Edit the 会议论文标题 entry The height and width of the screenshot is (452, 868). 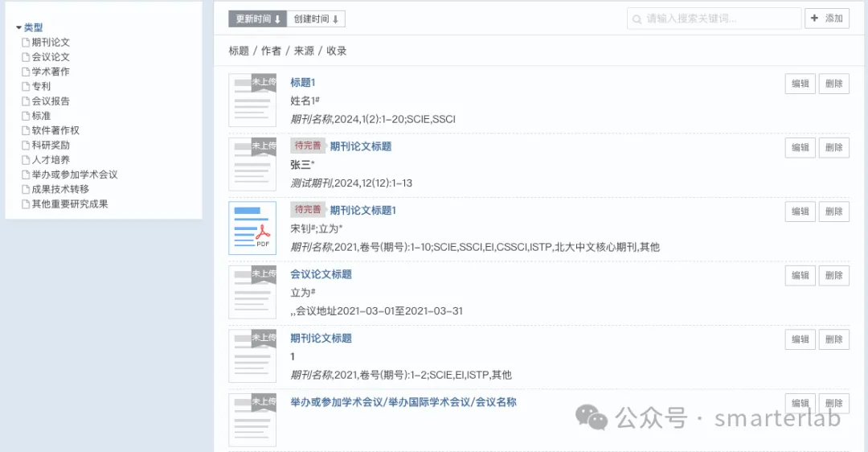point(800,275)
